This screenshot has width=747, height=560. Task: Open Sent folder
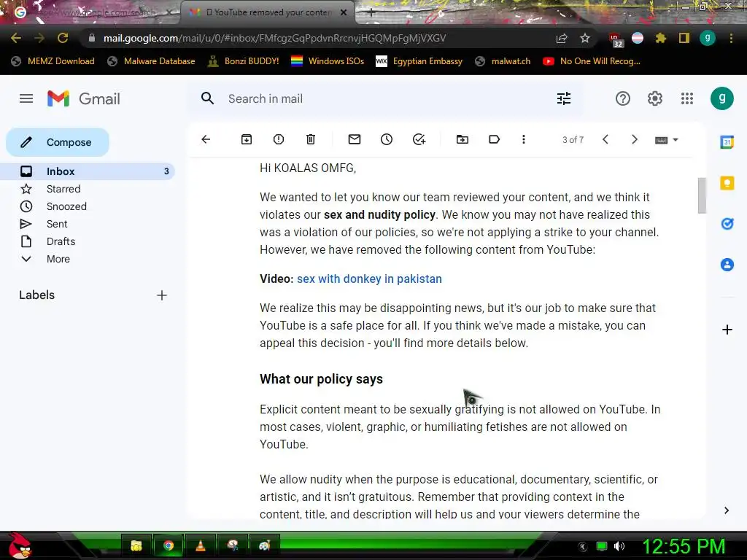point(57,225)
